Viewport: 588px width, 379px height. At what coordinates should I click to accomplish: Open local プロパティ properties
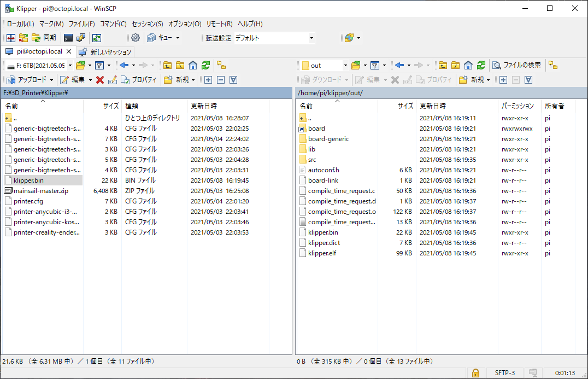click(x=139, y=79)
